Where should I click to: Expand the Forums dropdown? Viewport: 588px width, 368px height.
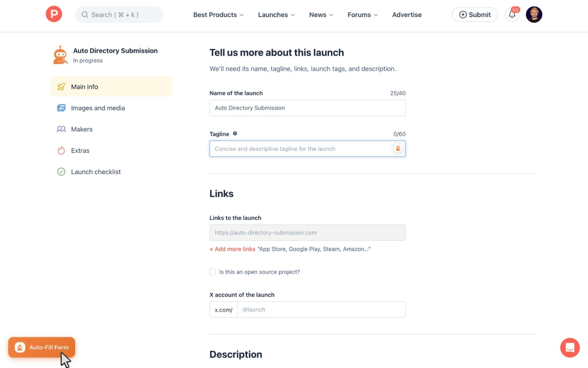click(x=363, y=15)
